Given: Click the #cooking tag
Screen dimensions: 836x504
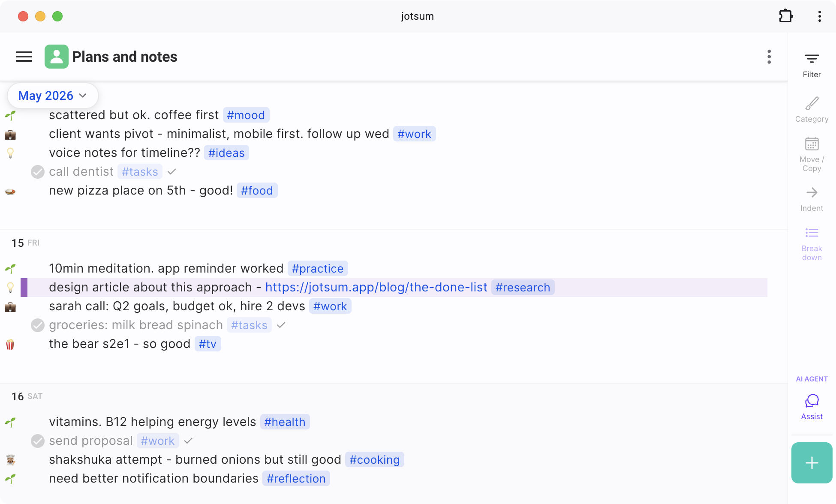Looking at the screenshot, I should 374,459.
